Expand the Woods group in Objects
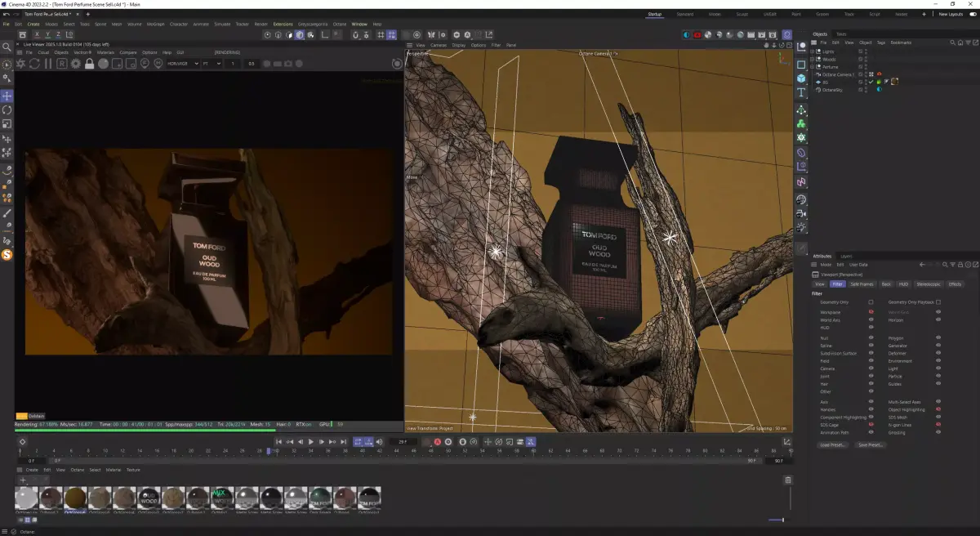 coord(813,59)
